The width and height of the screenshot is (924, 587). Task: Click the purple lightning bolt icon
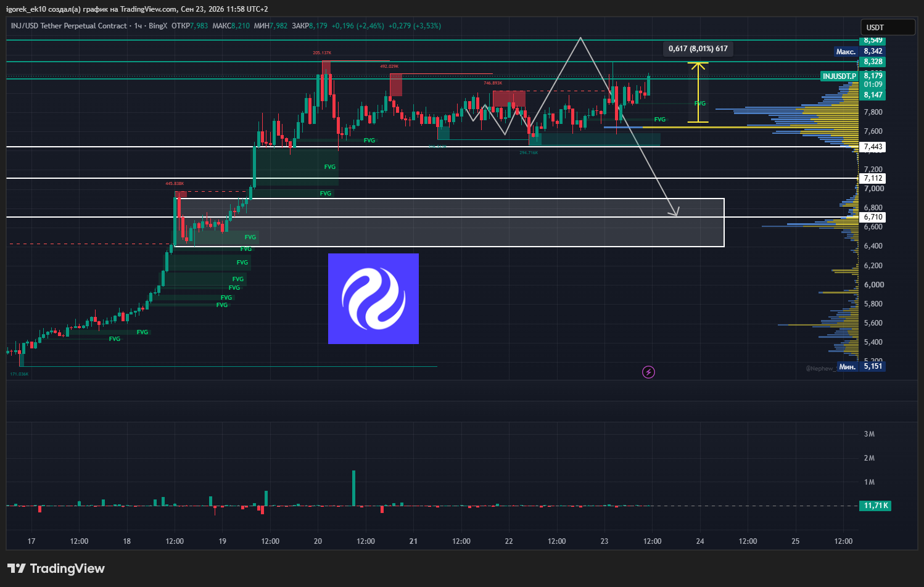point(648,372)
